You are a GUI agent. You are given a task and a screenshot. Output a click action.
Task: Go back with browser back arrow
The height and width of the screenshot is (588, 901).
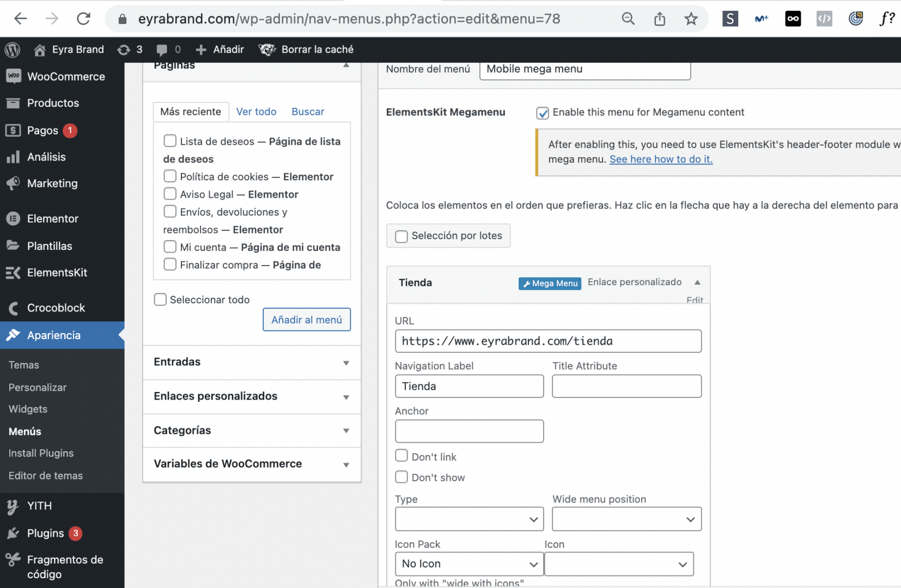[20, 19]
